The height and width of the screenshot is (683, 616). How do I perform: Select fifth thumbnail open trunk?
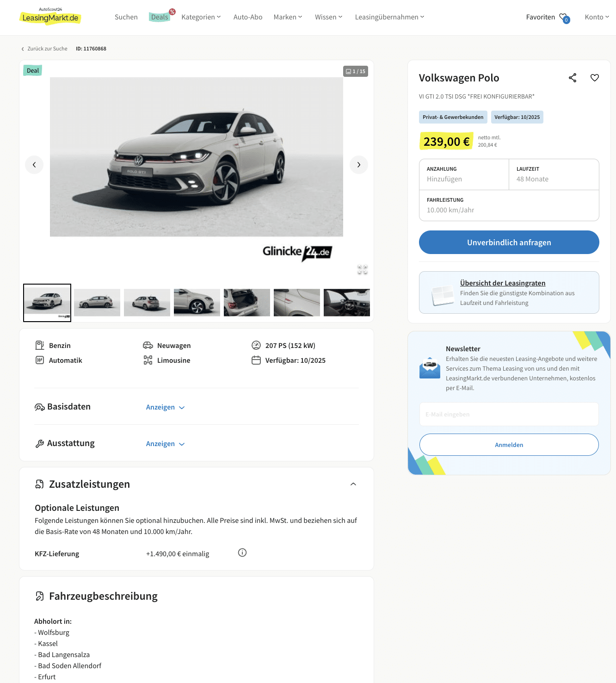(x=247, y=303)
